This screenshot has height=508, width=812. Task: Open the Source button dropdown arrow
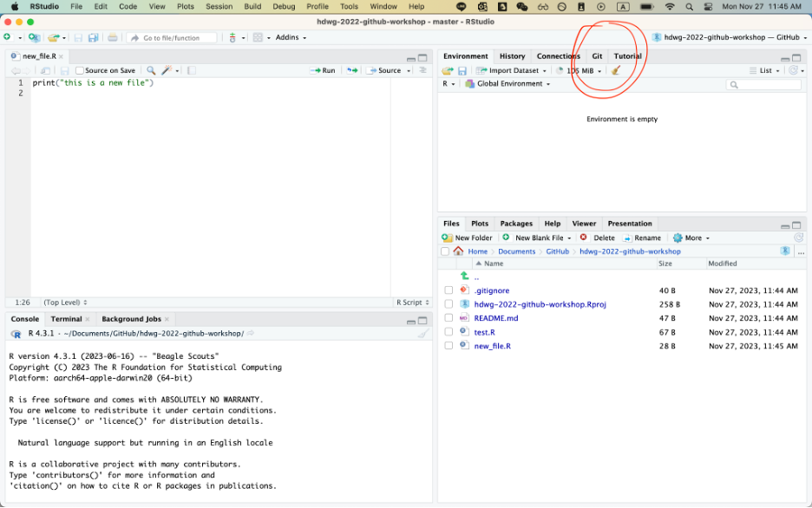coord(409,71)
